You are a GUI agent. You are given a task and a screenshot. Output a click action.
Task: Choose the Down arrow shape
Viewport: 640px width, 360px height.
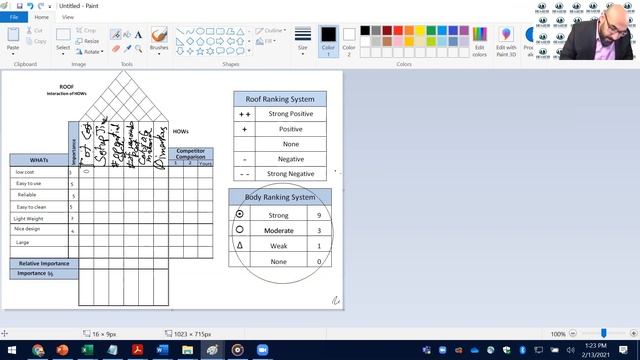(180, 51)
